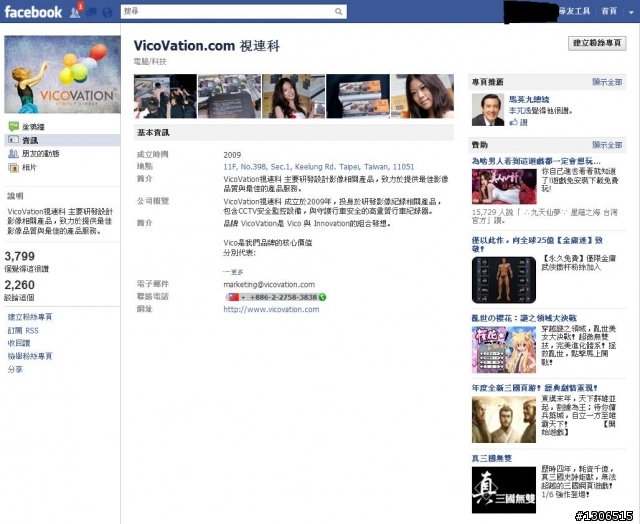Click 檢舉粉絲專頁 report link
This screenshot has width=640, height=524.
click(x=30, y=356)
